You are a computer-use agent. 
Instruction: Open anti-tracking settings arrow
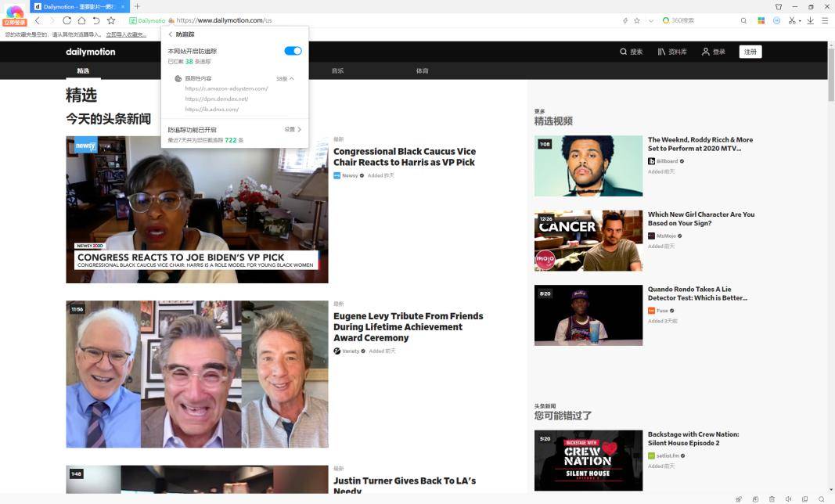click(x=299, y=130)
